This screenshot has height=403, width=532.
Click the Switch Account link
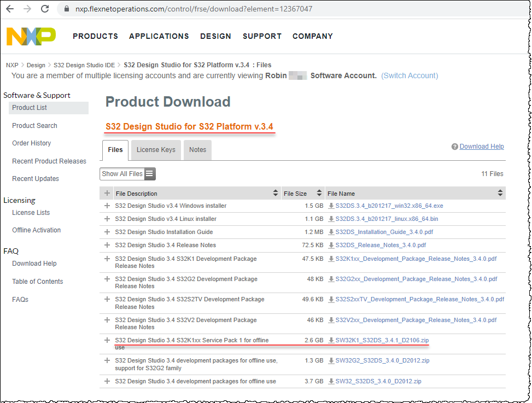coord(410,75)
